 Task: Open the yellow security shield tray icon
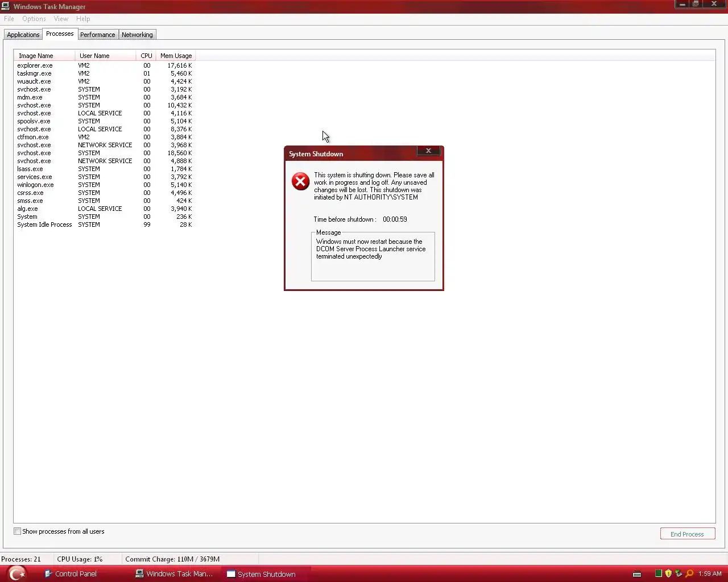(x=668, y=573)
